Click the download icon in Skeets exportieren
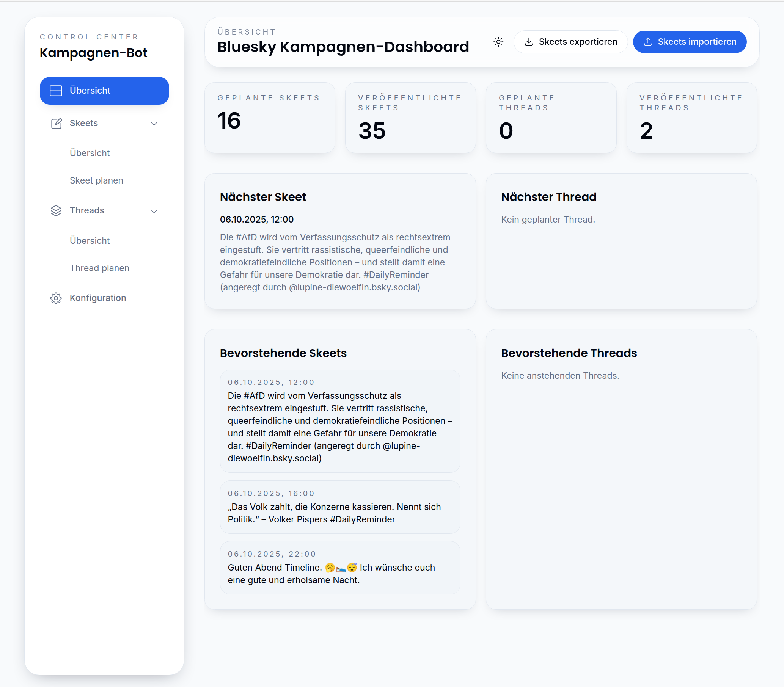 (x=529, y=42)
